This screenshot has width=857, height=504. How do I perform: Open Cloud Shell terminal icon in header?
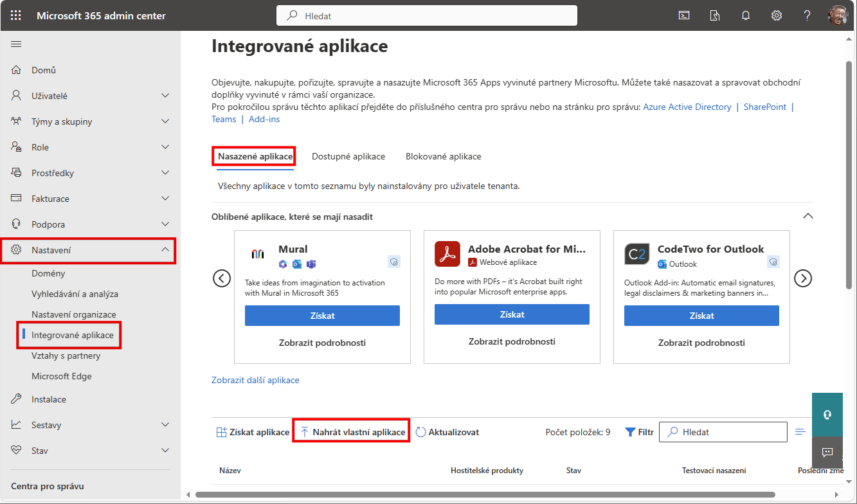point(685,15)
